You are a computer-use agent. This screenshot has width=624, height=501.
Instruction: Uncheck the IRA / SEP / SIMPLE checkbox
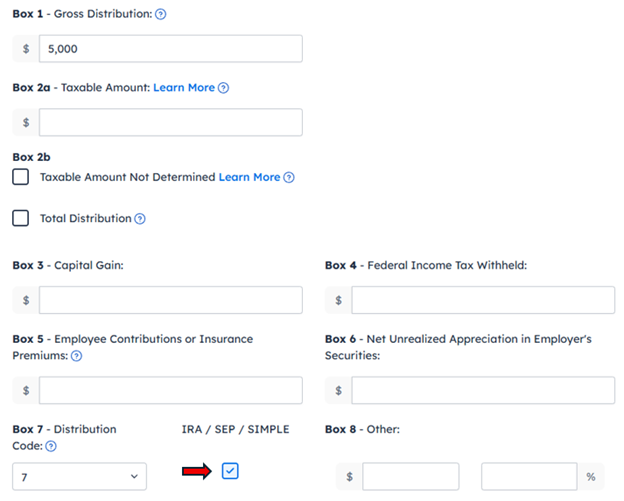pos(230,471)
